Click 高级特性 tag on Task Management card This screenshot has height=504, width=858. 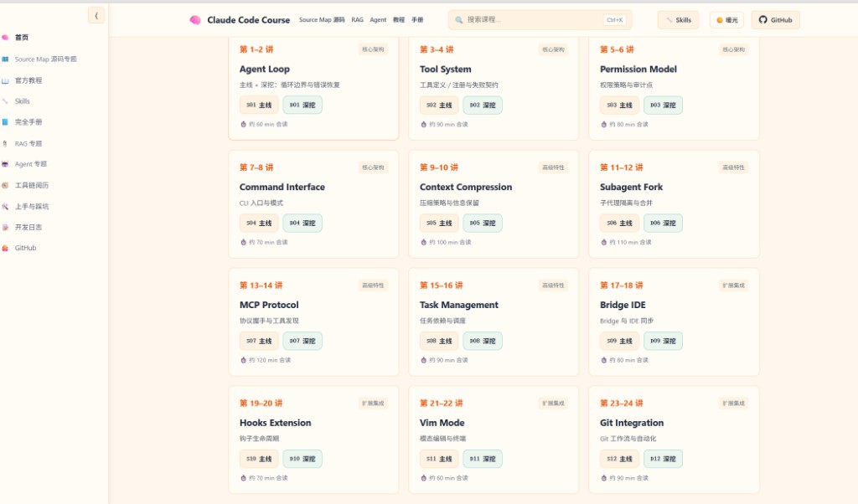(x=553, y=285)
